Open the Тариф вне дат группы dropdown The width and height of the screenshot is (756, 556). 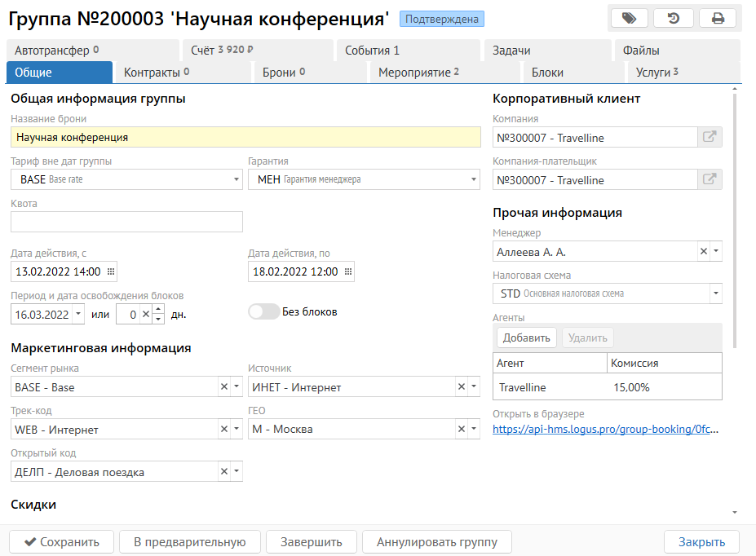point(237,179)
